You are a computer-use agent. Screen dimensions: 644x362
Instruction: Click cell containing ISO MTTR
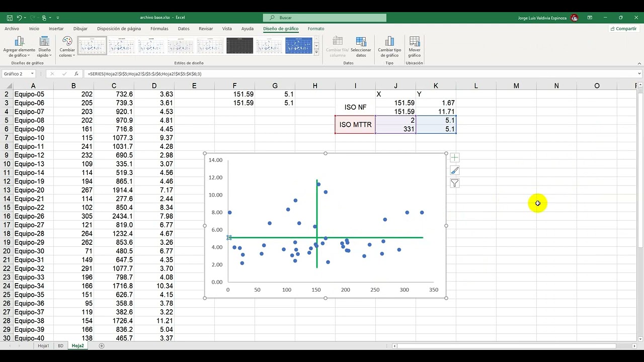coord(355,125)
